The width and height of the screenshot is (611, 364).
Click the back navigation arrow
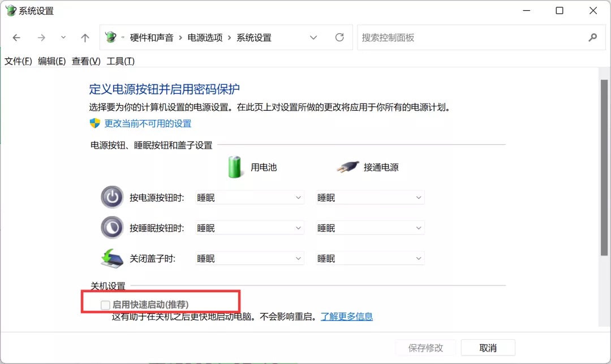[16, 38]
